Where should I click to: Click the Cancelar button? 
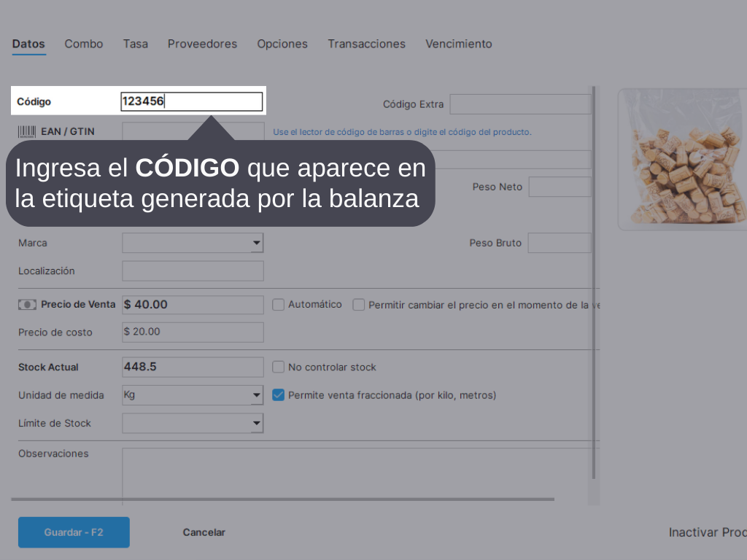204,532
